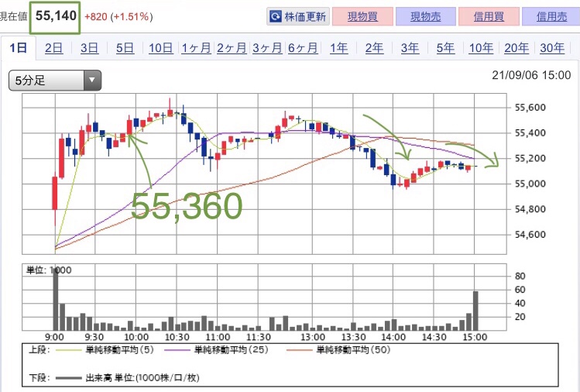This screenshot has height=392, width=580.
Task: Click the 単位: 1000 label
Action: click(49, 270)
